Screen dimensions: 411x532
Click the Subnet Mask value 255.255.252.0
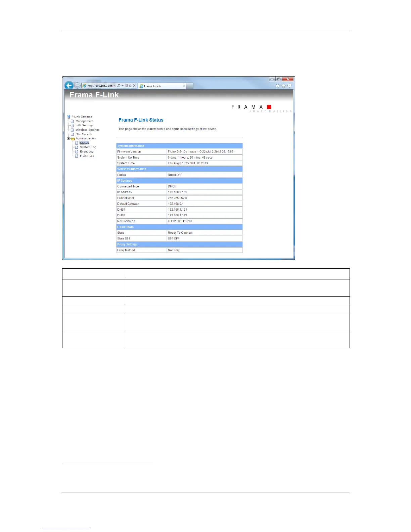[x=205, y=198]
